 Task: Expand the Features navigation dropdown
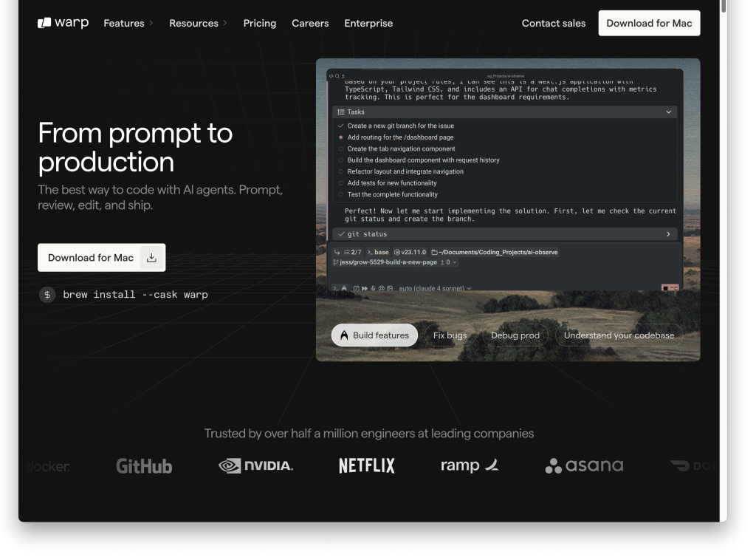(128, 23)
